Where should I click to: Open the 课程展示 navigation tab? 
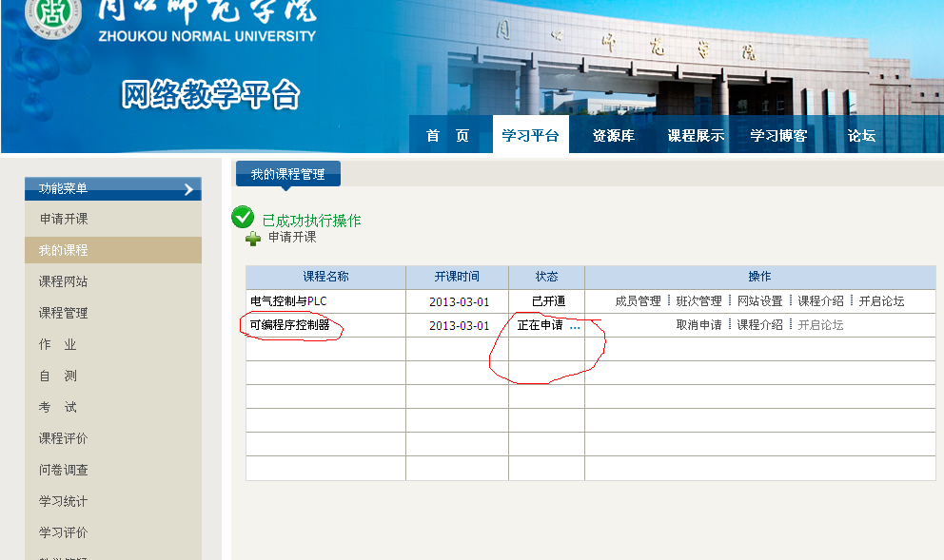pos(696,136)
